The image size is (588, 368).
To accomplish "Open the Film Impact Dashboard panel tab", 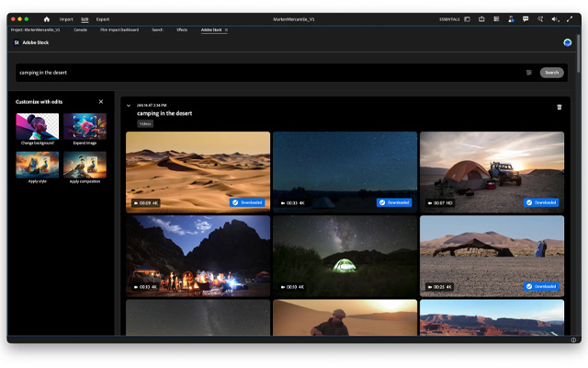I will [x=119, y=29].
